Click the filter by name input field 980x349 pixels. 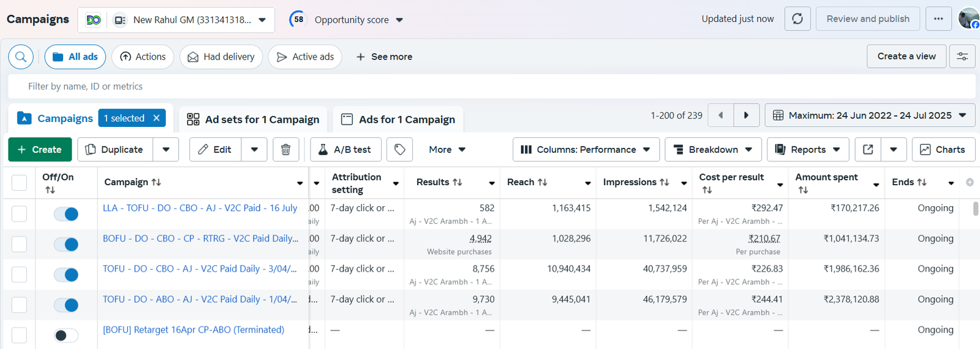pos(490,86)
